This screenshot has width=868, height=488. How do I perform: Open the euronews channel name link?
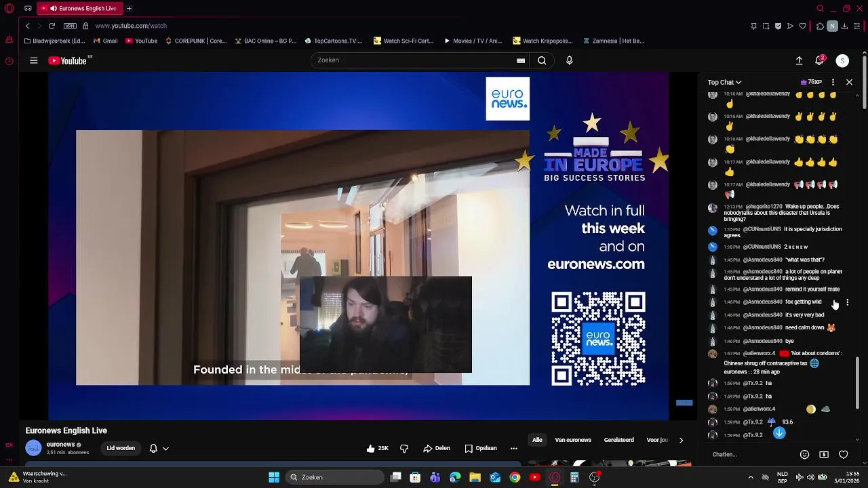[60, 445]
